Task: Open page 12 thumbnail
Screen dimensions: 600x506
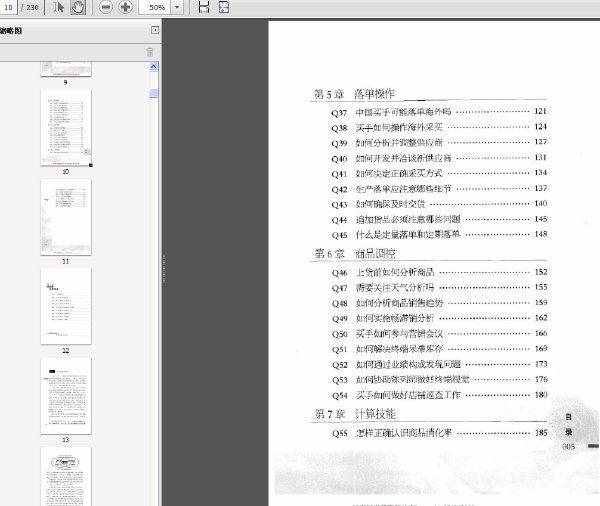Action: (x=66, y=306)
